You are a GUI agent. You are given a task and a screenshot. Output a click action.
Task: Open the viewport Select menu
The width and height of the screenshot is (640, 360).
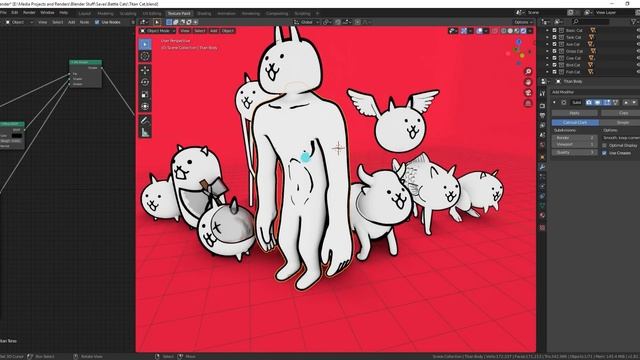coord(200,31)
